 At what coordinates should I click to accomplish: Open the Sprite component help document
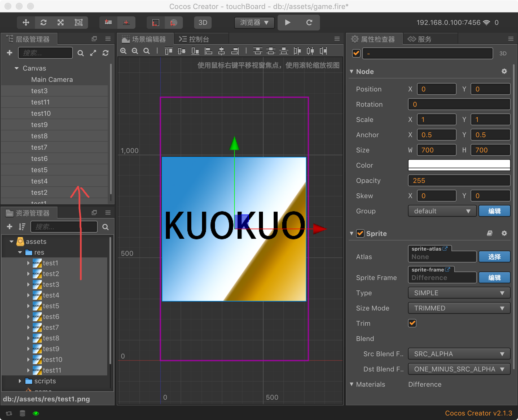[x=490, y=233]
